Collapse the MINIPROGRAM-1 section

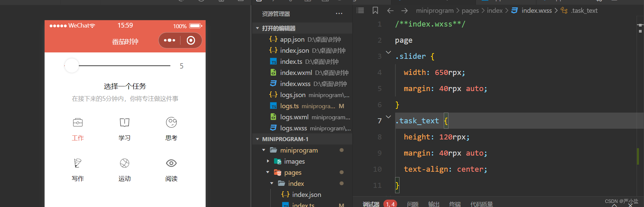pyautogui.click(x=257, y=139)
